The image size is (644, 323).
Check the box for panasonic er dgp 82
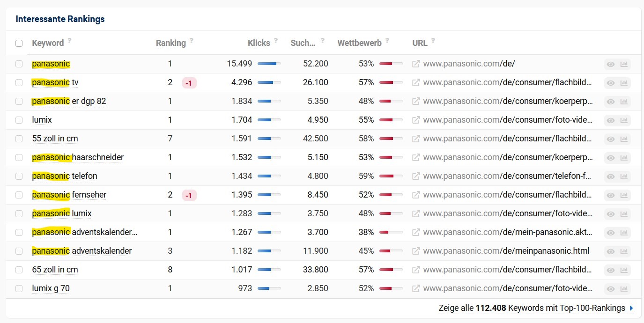19,101
